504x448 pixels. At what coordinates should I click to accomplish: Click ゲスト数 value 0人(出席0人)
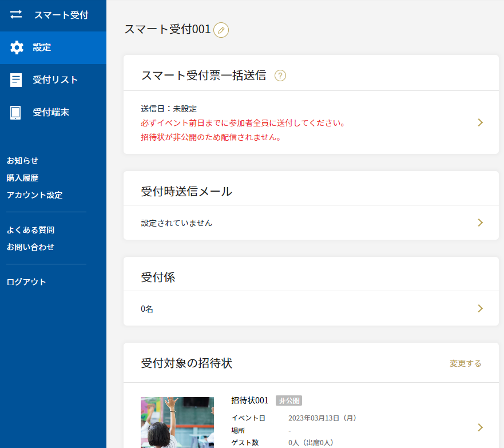coord(311,442)
